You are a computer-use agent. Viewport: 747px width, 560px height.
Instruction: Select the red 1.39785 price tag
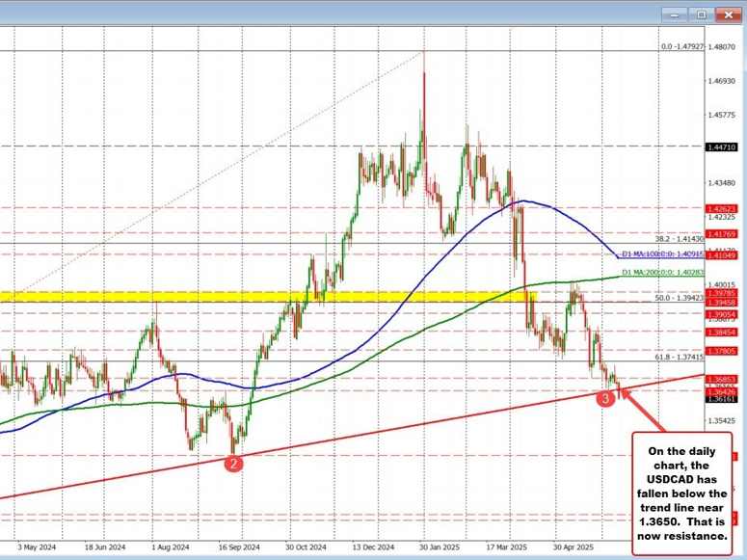click(x=721, y=293)
